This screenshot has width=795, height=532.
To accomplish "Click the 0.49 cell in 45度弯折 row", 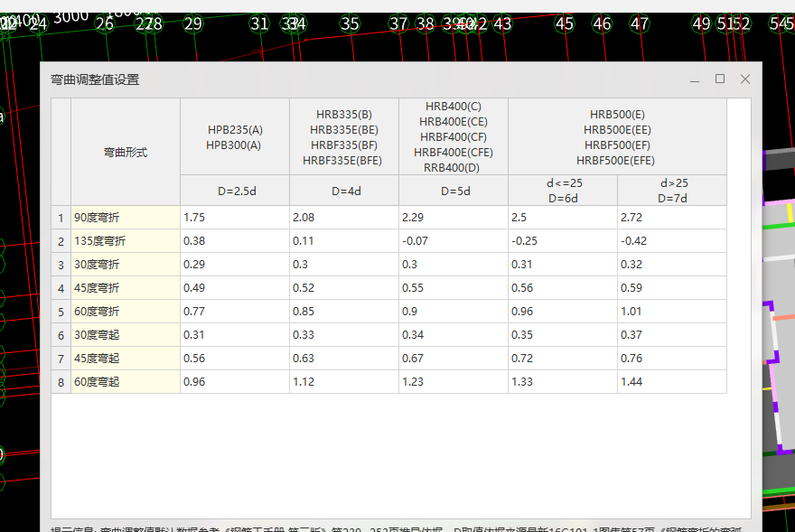I will pyautogui.click(x=235, y=288).
